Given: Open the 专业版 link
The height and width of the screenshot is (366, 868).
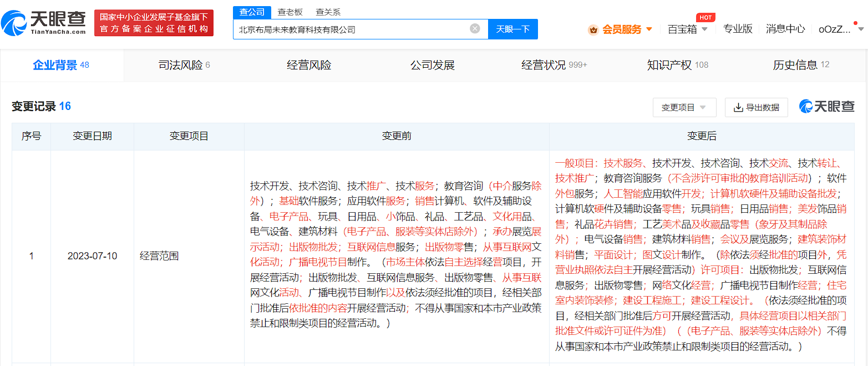Looking at the screenshot, I should [738, 29].
